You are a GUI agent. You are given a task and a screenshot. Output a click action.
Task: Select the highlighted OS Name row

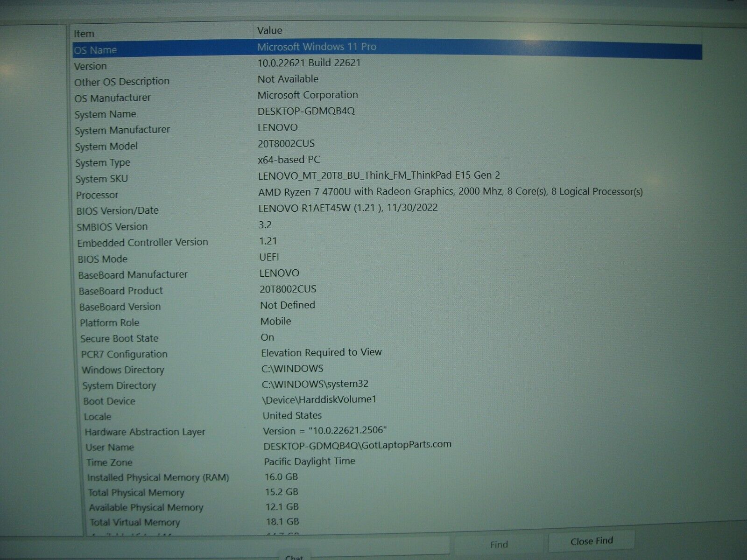tap(387, 48)
